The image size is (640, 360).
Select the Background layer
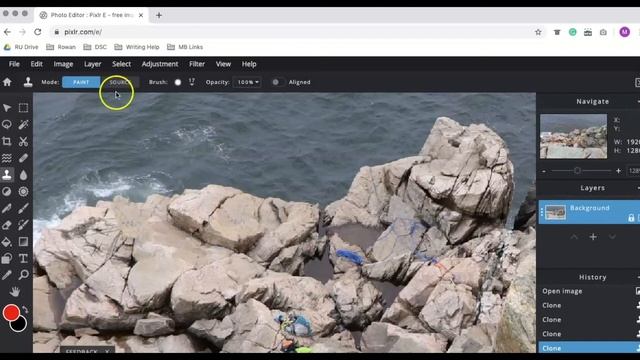(x=589, y=212)
